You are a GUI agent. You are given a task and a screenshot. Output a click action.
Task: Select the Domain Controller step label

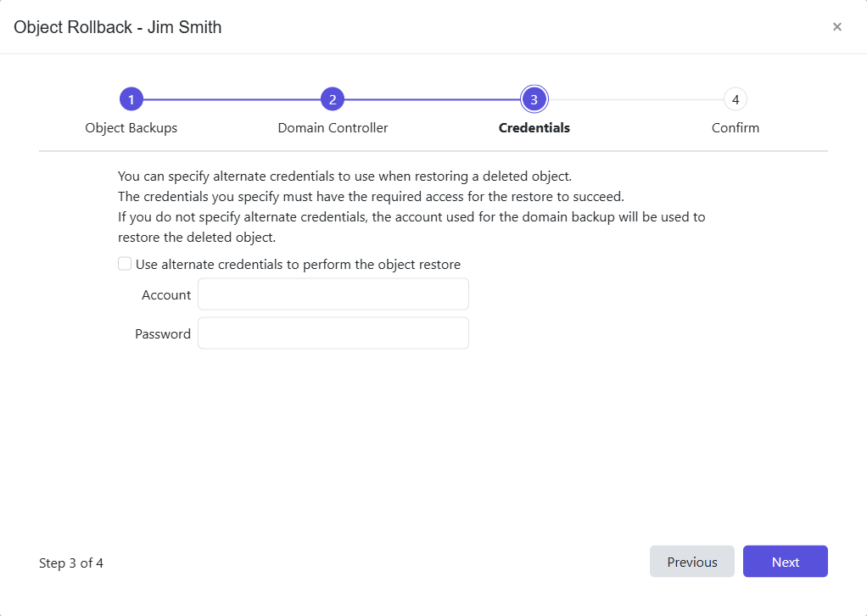(x=333, y=127)
